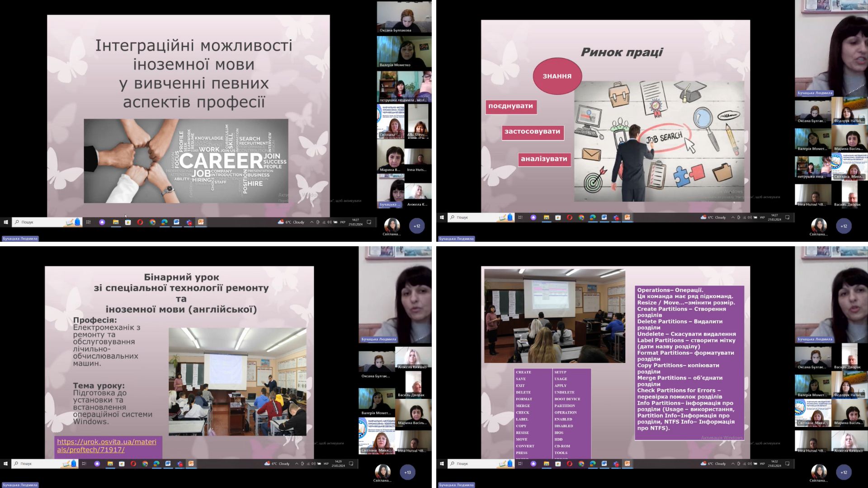Open Opera browser icon under 'Ринок праці' slide
Viewport: 868px width, 488px height.
coord(569,217)
